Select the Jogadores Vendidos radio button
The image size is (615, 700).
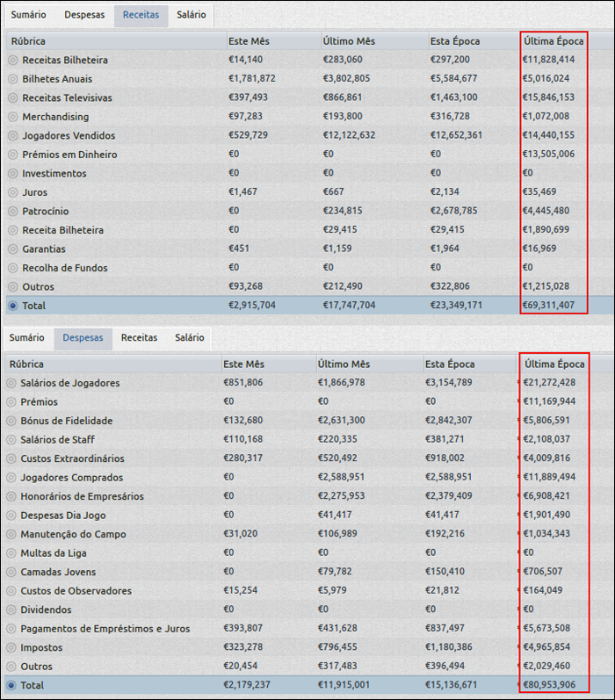12,135
